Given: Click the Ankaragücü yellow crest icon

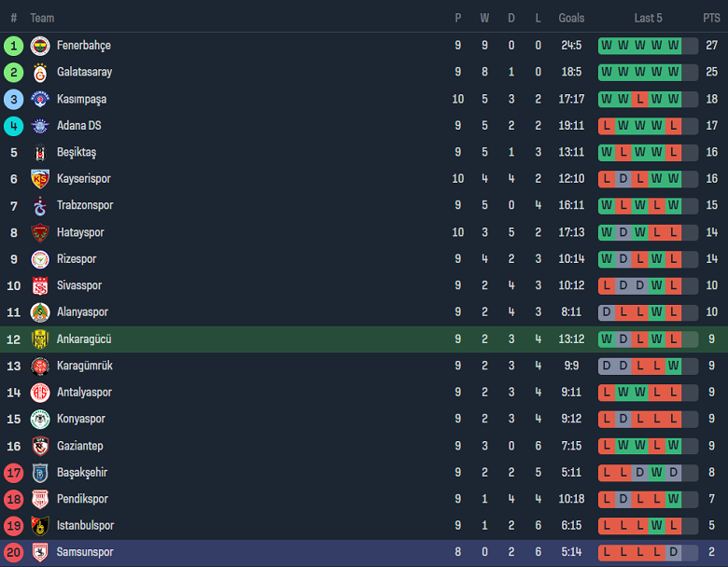Looking at the screenshot, I should [x=39, y=339].
